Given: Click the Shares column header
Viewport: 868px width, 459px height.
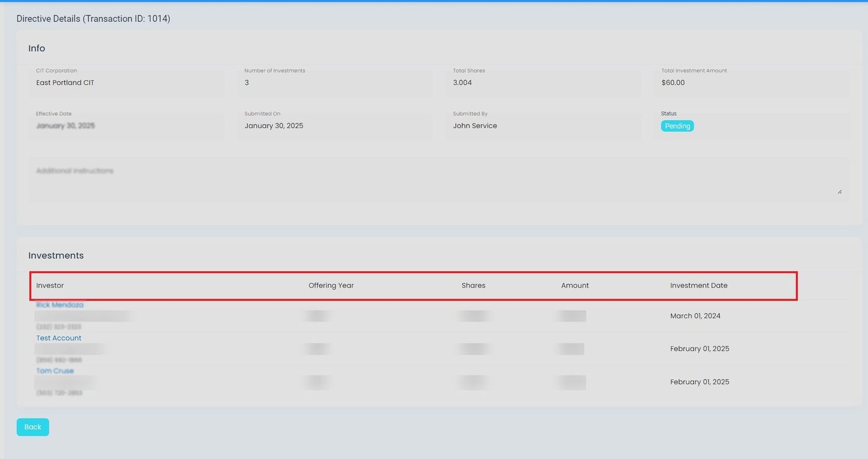Looking at the screenshot, I should [473, 286].
